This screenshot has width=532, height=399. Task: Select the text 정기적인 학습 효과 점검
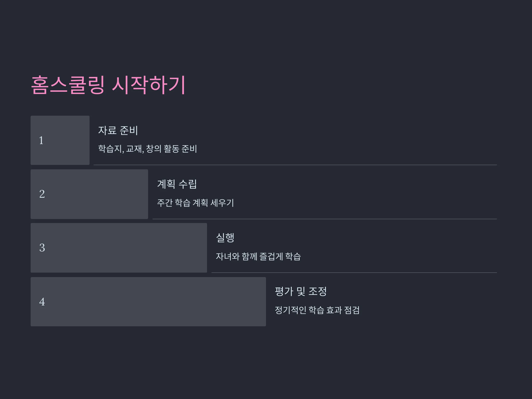point(317,310)
